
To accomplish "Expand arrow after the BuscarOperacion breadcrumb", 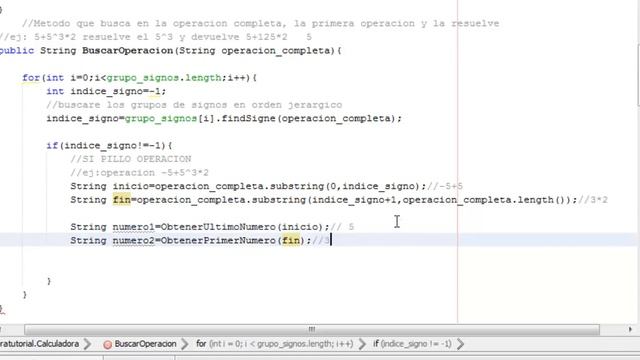I will click(x=185, y=344).
